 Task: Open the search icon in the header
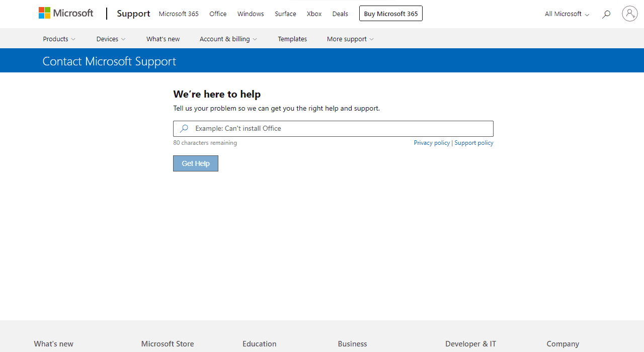(x=606, y=14)
